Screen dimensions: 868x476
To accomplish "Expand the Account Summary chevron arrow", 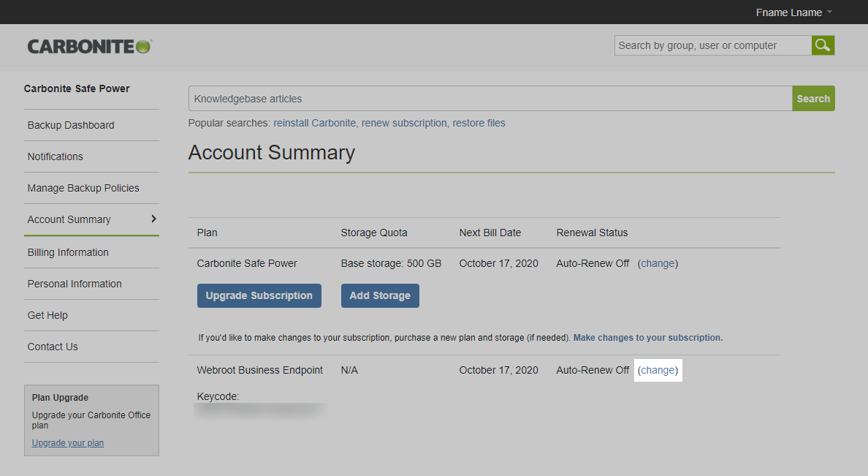I will click(x=153, y=219).
